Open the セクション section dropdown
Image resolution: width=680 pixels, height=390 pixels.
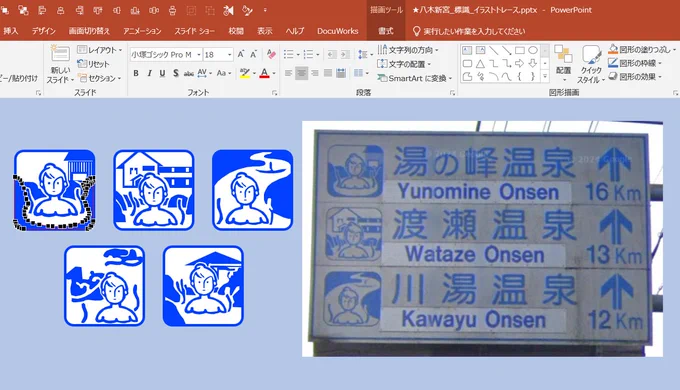click(100, 78)
